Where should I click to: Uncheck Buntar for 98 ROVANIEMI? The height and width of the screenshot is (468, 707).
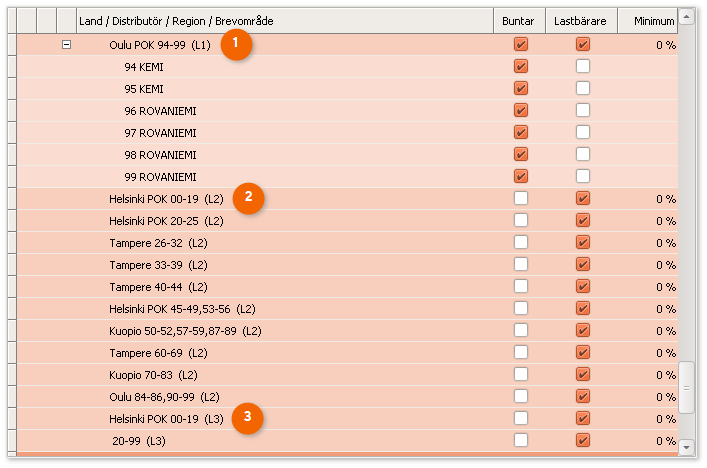tap(521, 155)
